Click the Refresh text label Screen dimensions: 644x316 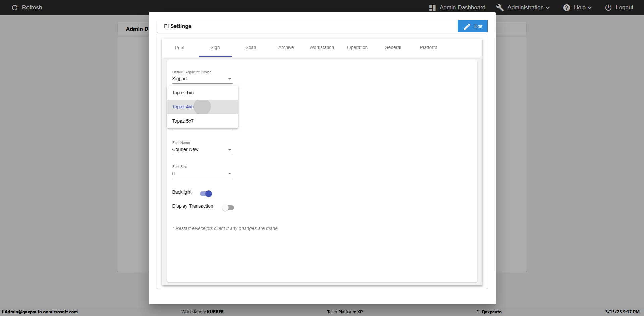32,7
